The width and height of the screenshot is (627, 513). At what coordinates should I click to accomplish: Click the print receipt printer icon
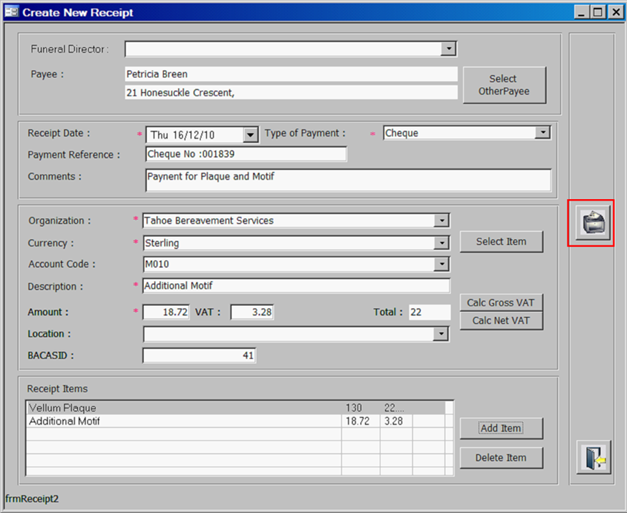[x=593, y=223]
